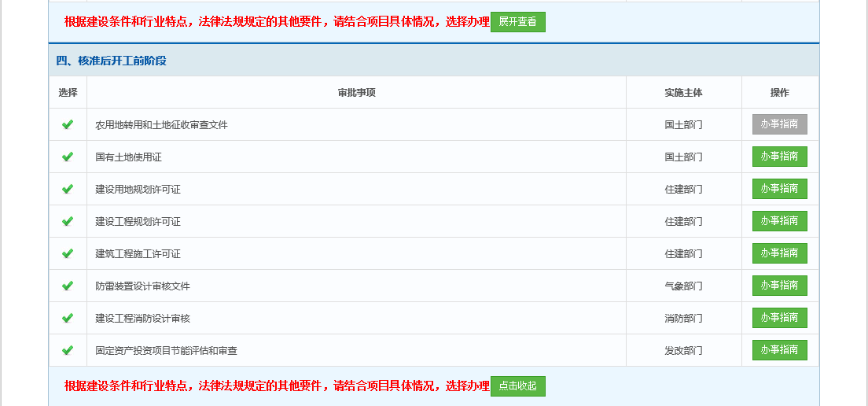Click the 审批事项 column header

tap(356, 93)
